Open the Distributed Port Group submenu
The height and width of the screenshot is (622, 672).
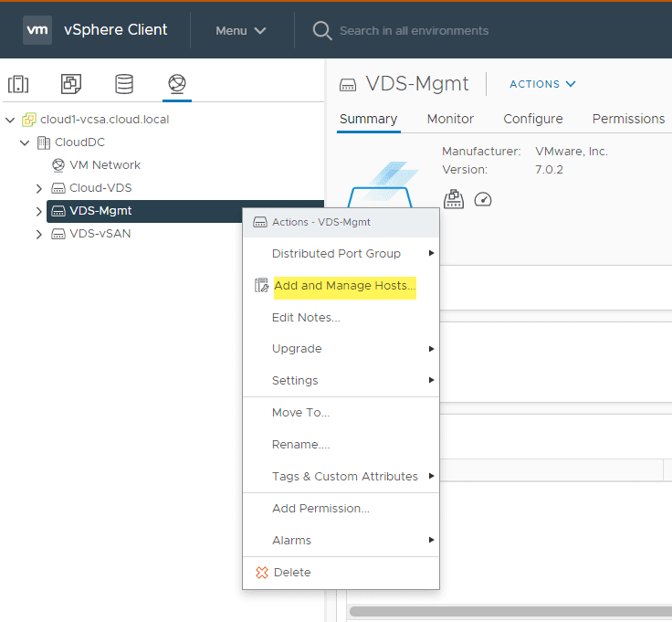(x=336, y=253)
